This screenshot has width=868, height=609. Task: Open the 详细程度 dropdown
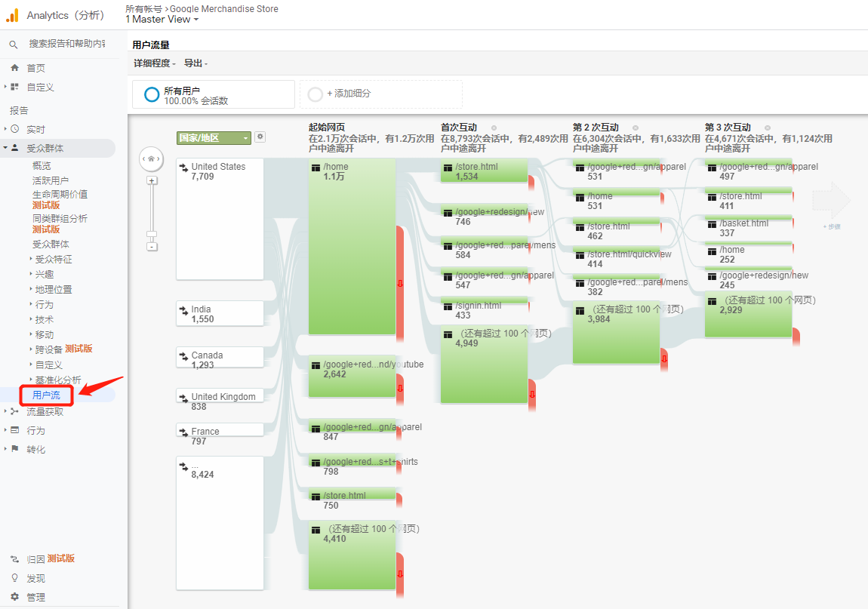(155, 63)
